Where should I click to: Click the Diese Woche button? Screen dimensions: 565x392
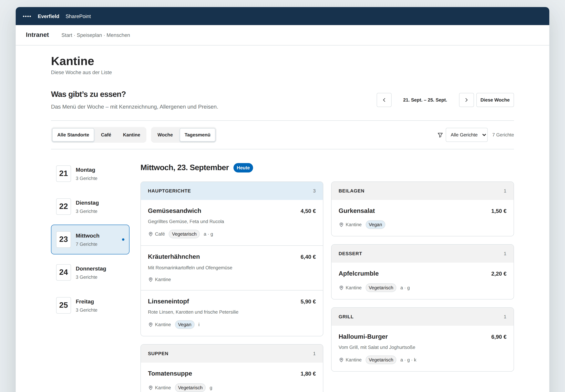[495, 100]
